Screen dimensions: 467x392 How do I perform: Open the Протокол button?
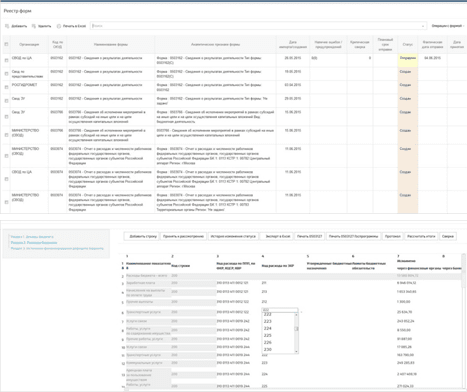pyautogui.click(x=393, y=236)
